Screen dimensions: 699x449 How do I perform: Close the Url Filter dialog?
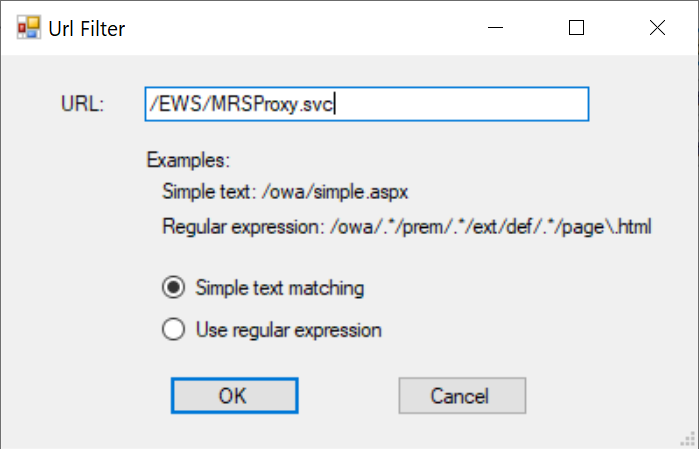657,28
